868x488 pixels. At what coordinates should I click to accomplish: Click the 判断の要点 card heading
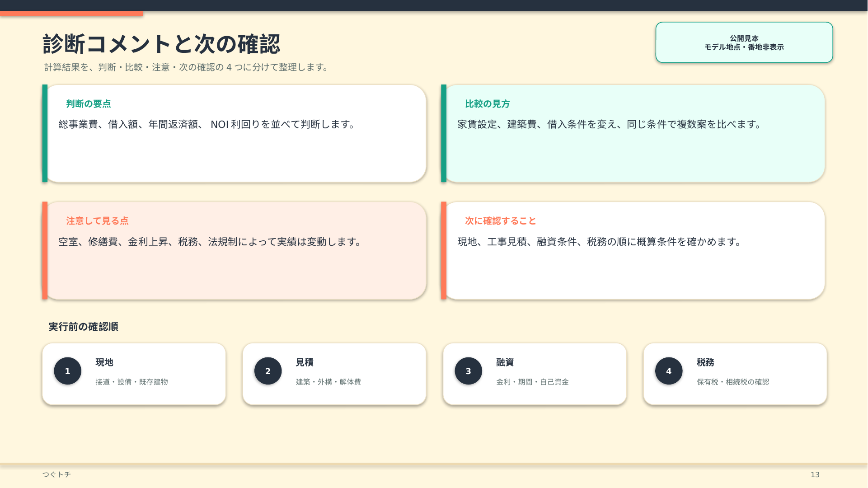click(x=89, y=104)
